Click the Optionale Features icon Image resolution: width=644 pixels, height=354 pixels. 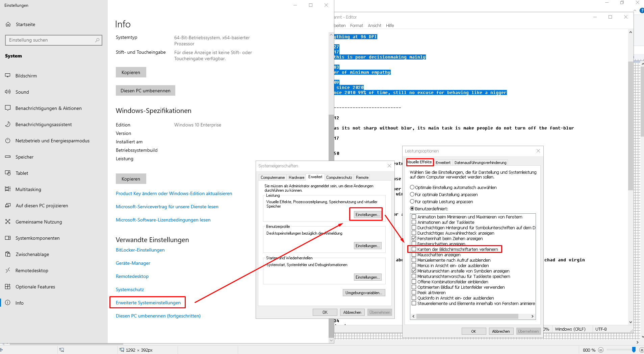[x=8, y=287]
